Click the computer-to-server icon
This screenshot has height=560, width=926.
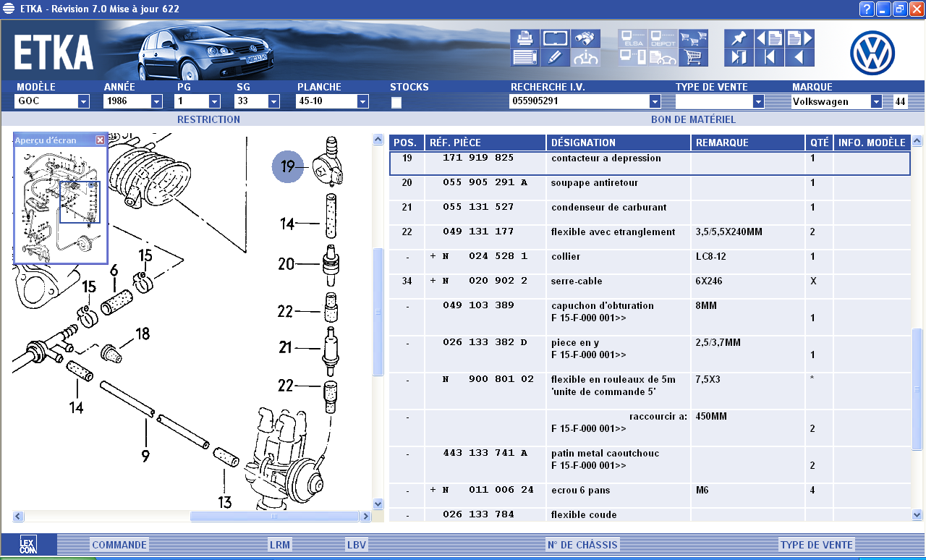[632, 58]
